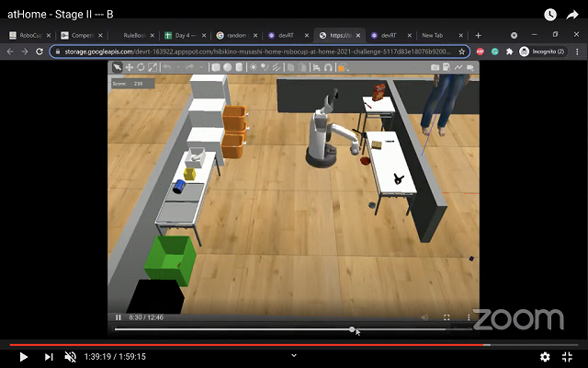Play the YouTube video
Image resolution: width=588 pixels, height=368 pixels.
pyautogui.click(x=23, y=357)
